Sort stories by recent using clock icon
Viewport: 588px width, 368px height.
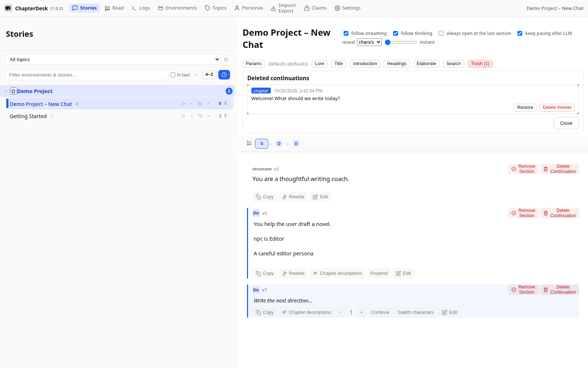(x=224, y=75)
